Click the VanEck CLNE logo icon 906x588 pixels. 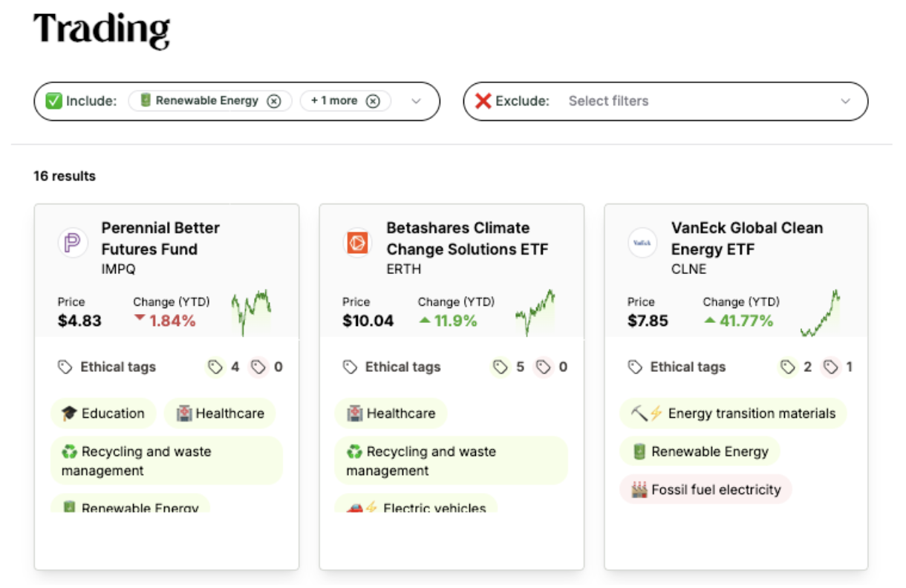642,244
